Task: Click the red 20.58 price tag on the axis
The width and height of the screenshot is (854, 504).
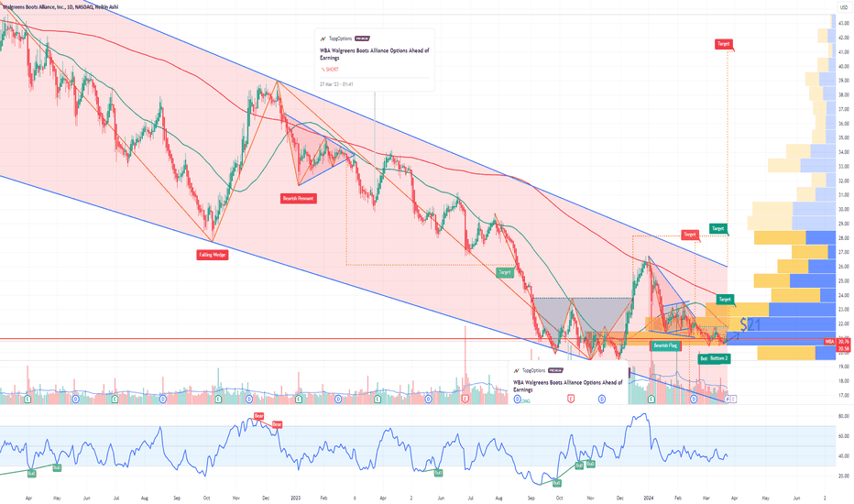Action: (844, 348)
